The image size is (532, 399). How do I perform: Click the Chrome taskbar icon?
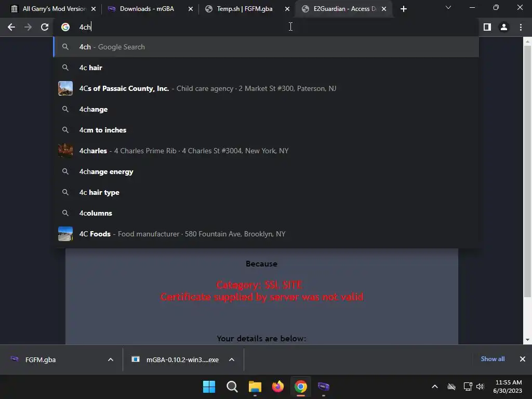coord(301,387)
